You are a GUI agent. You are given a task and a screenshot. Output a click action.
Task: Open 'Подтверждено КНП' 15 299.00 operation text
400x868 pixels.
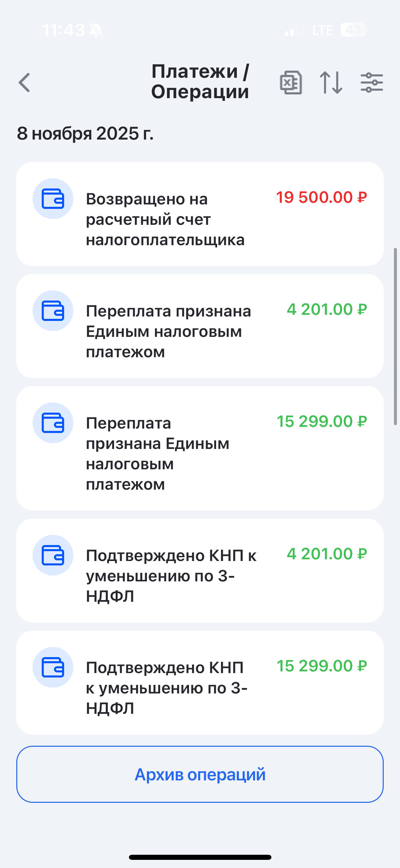point(166,688)
